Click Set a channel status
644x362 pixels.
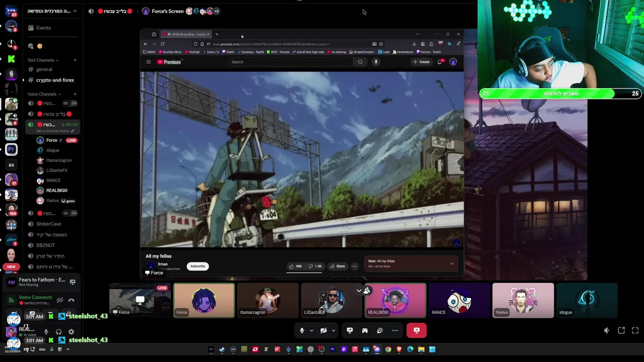(55, 131)
